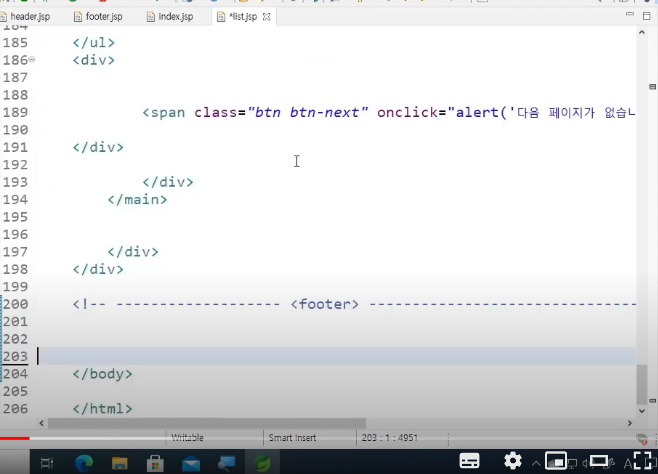Click the Smart Insert status field
The width and height of the screenshot is (658, 474).
click(292, 438)
